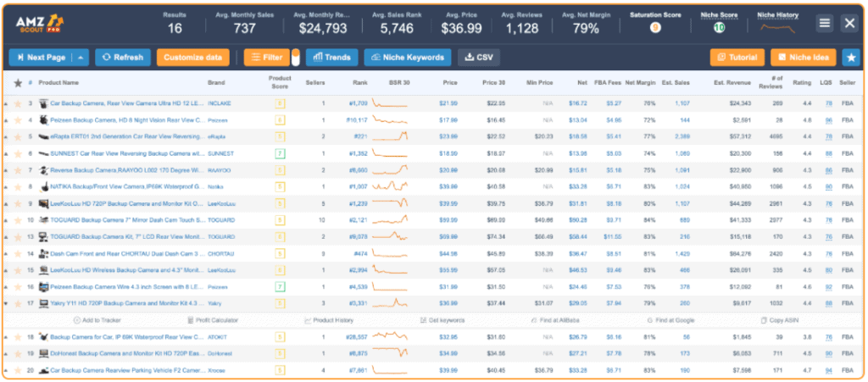The image size is (868, 382).
Task: Collapse row 17 Yakry details
Action: [6, 303]
